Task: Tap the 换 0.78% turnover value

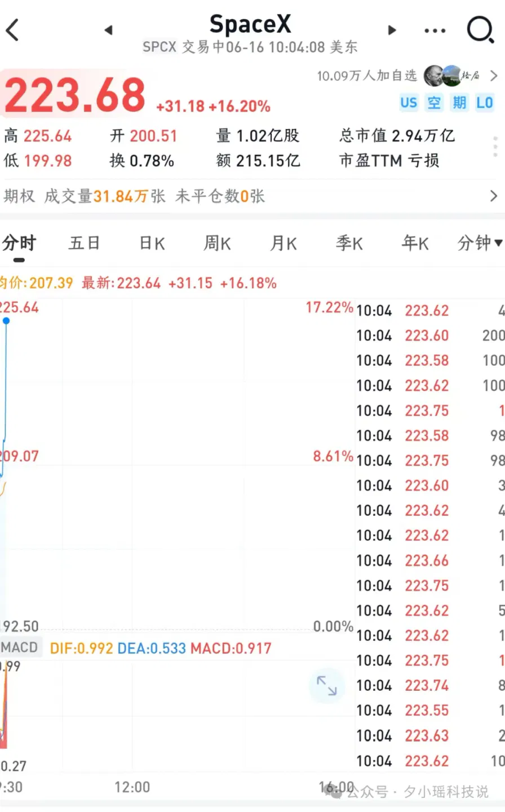Action: tap(142, 161)
